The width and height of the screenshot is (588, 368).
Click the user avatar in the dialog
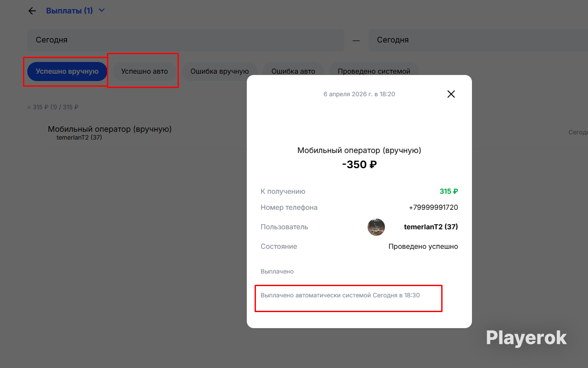point(376,227)
